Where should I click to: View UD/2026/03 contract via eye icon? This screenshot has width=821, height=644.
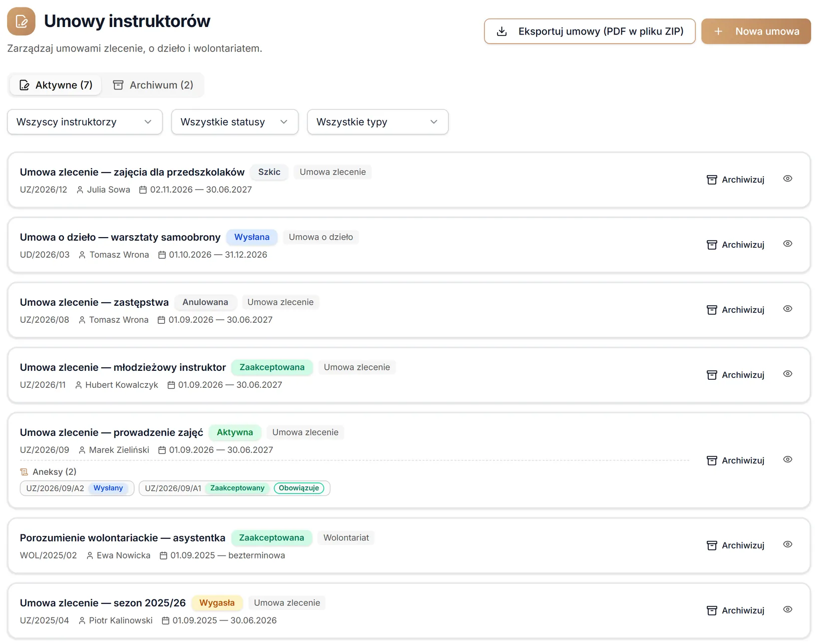coord(787,244)
